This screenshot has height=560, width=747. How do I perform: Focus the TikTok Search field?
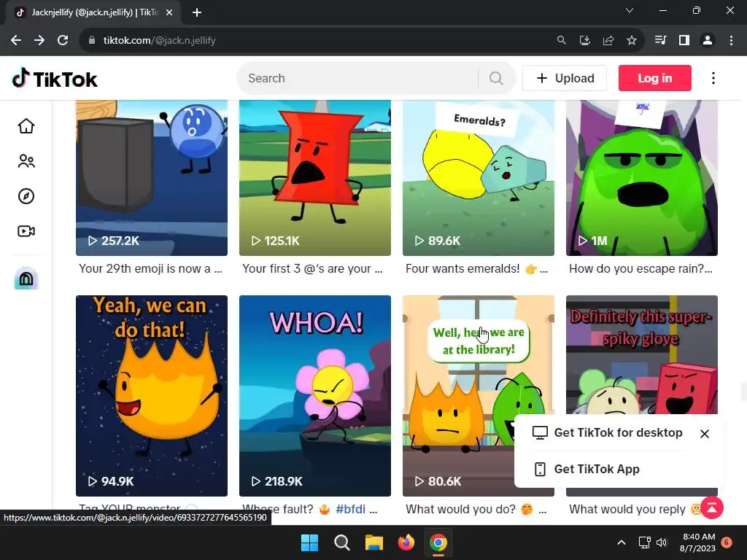click(357, 78)
